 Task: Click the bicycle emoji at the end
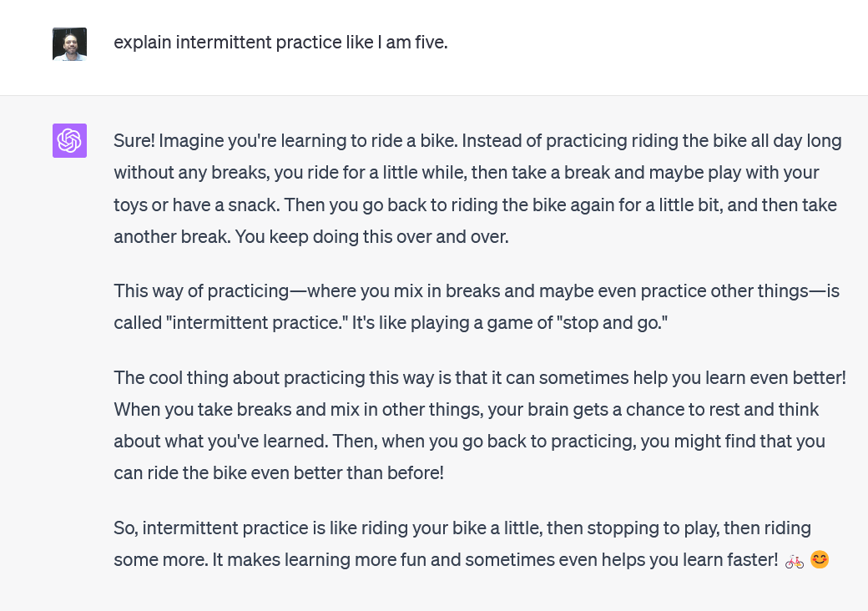(x=795, y=561)
